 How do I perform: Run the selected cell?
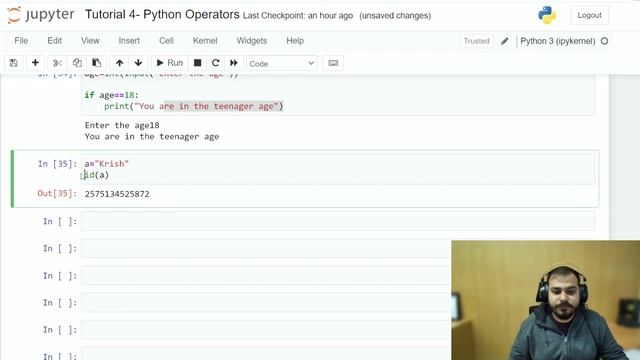170,63
